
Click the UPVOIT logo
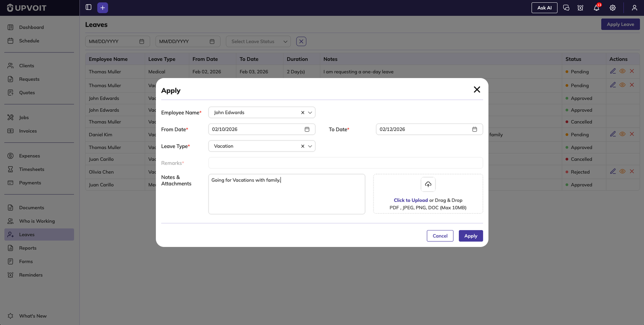tap(27, 8)
